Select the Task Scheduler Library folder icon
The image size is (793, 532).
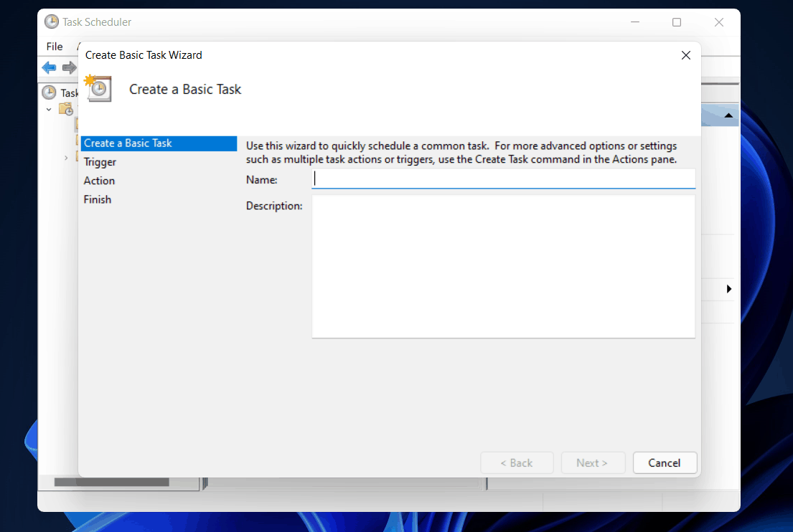coord(65,108)
